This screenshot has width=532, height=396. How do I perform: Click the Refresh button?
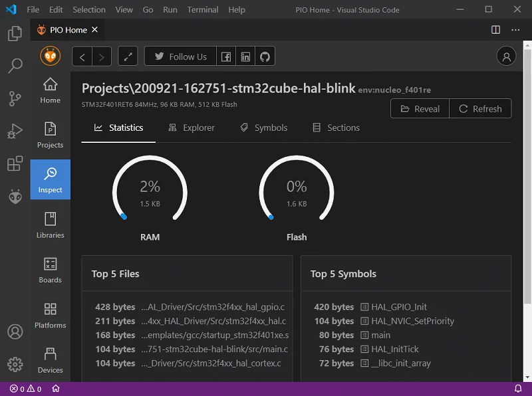[480, 108]
